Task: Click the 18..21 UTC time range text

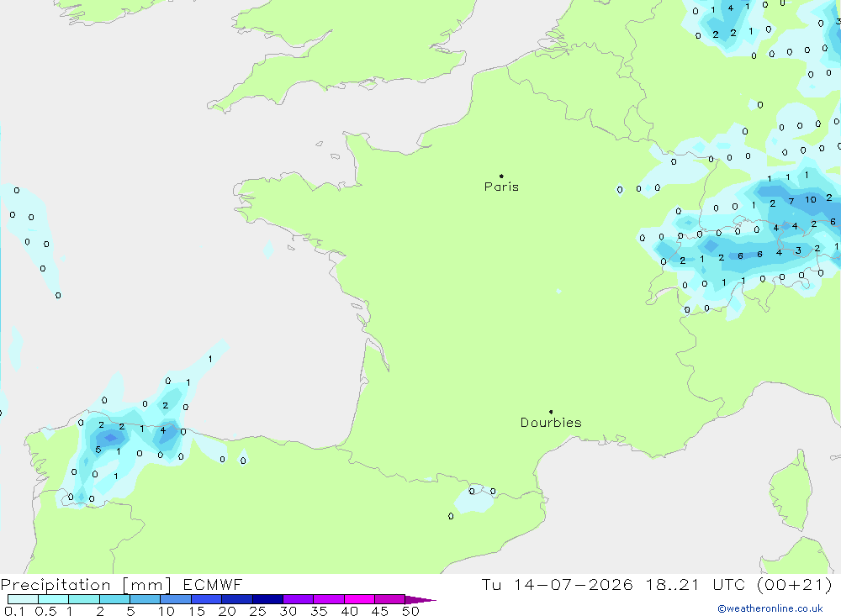Action: tap(696, 585)
